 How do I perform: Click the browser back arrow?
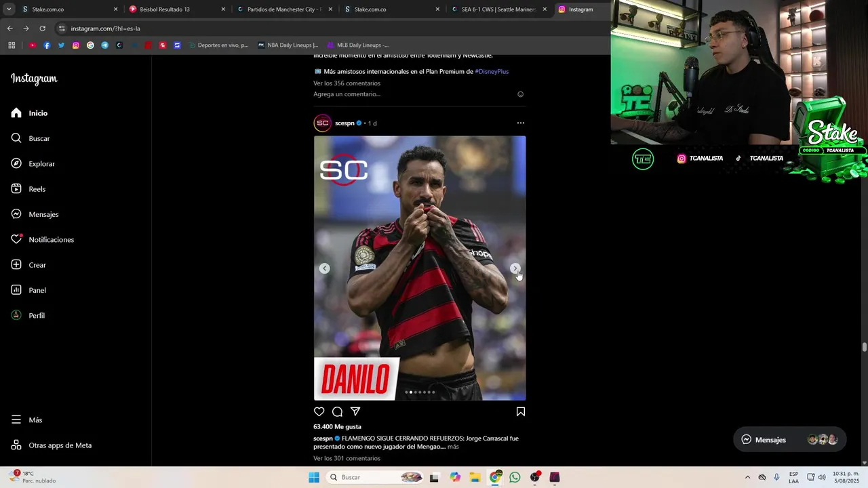[9, 28]
